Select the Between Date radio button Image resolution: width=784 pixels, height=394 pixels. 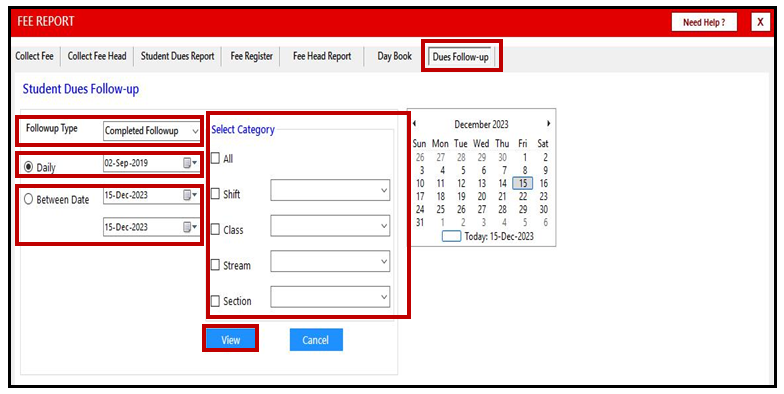[28, 200]
